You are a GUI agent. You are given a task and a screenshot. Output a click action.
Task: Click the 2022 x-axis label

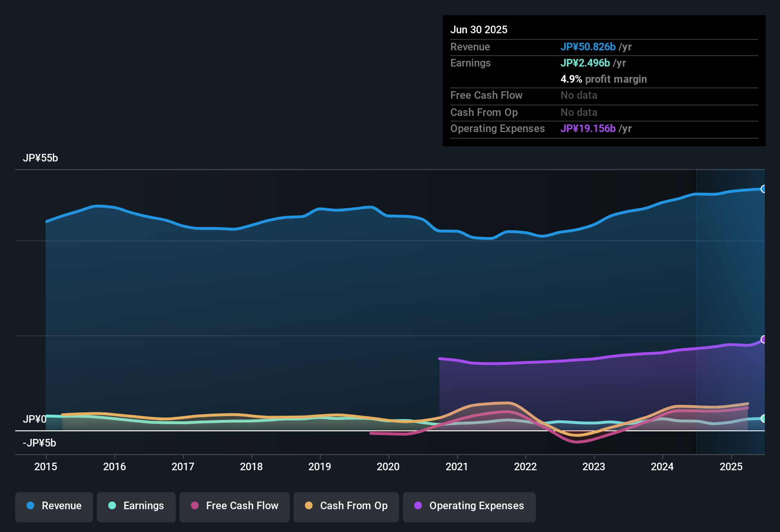click(525, 467)
